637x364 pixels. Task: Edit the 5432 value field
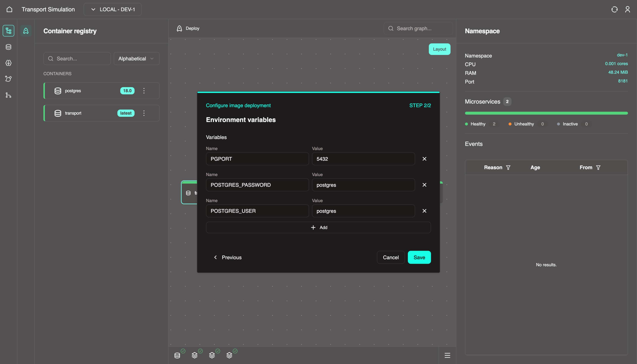[x=363, y=159]
